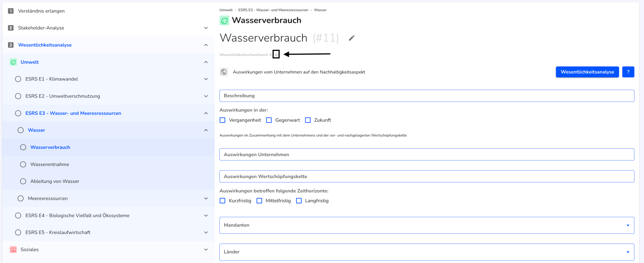
Task: Check the Zukunft checkbox
Action: (x=308, y=120)
